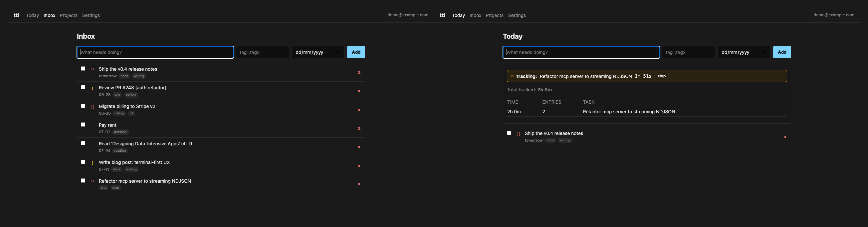Click priority marker on 'Review PR #248' row
The height and width of the screenshot is (227, 868).
coord(92,88)
